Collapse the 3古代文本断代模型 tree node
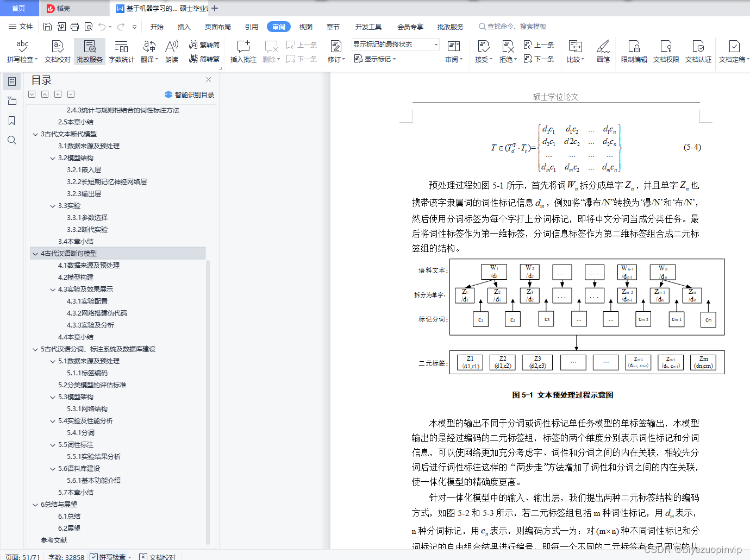The image size is (750, 560). point(35,134)
